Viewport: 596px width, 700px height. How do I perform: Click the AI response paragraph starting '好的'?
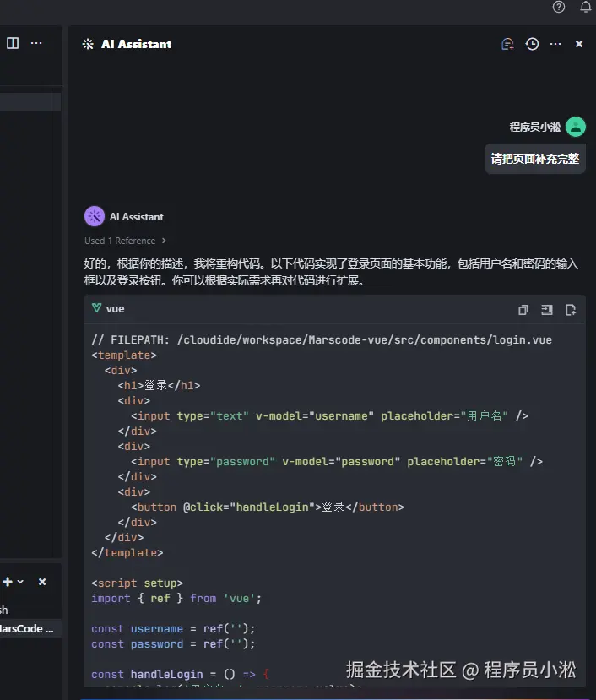click(x=331, y=272)
